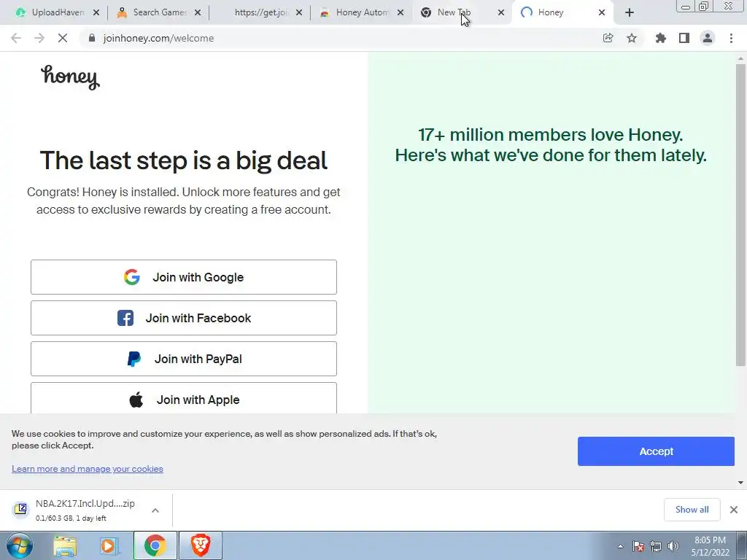The image size is (747, 560).
Task: Click the Chrome taskbar icon
Action: coord(155,545)
